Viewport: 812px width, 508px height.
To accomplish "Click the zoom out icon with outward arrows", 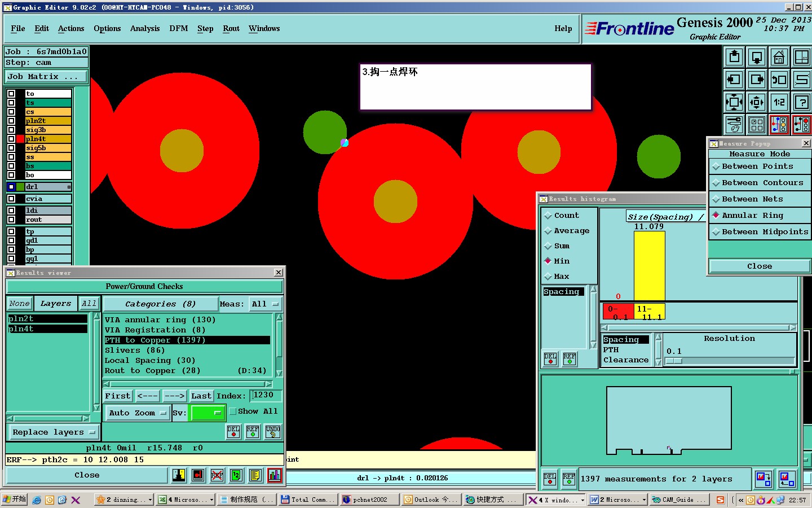I will click(x=757, y=102).
